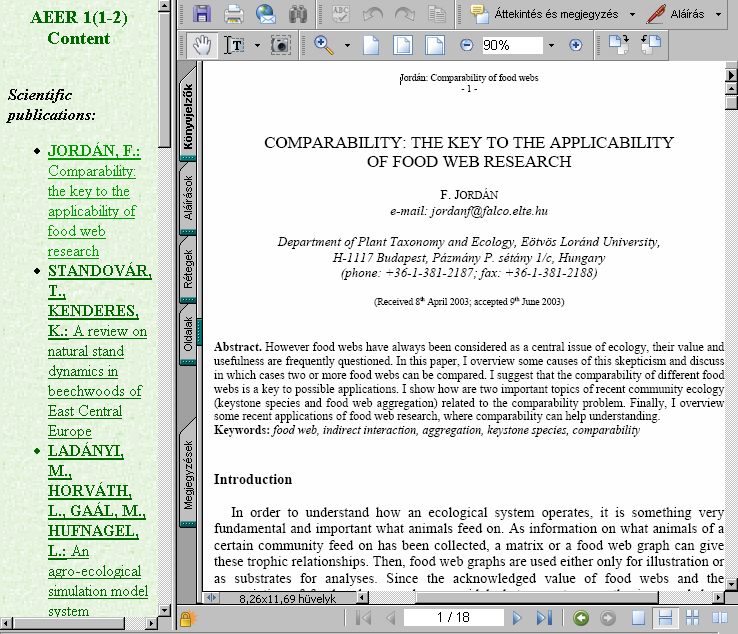Open search with binoculars icon
This screenshot has width=738, height=634.
click(x=297, y=14)
